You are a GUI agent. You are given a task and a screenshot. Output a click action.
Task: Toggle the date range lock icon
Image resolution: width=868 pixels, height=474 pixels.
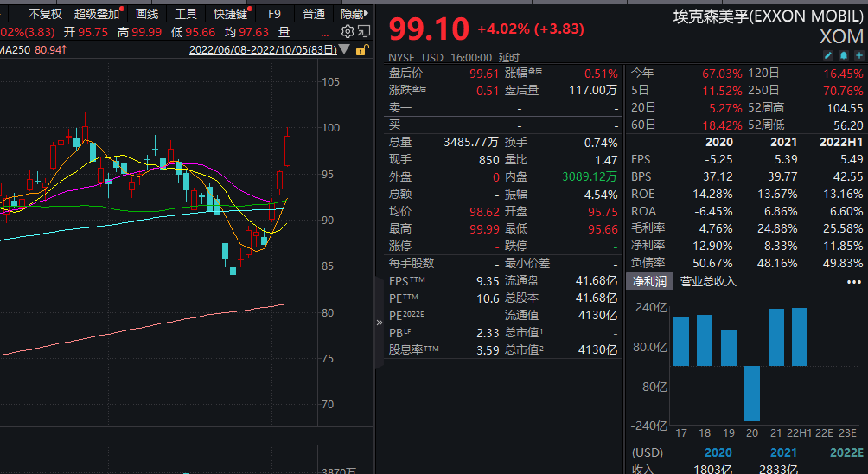point(361,50)
